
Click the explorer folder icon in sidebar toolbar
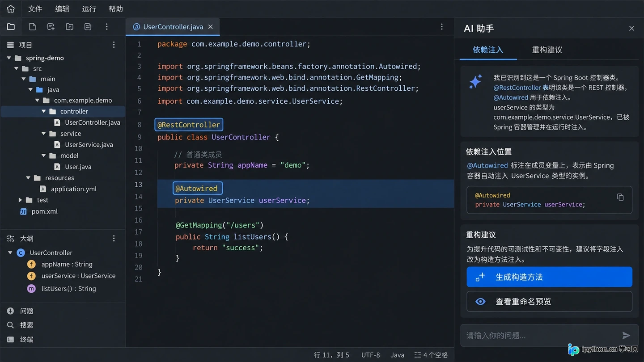coord(11,27)
